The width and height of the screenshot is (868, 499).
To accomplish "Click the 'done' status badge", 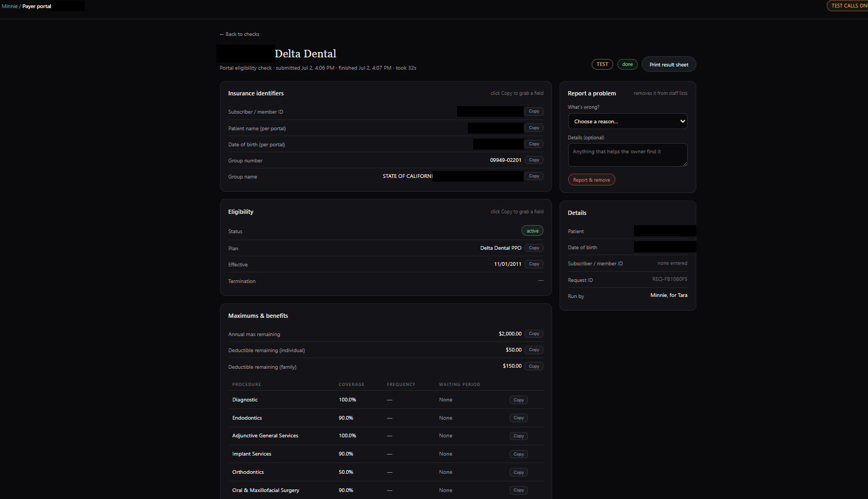I will click(x=628, y=64).
